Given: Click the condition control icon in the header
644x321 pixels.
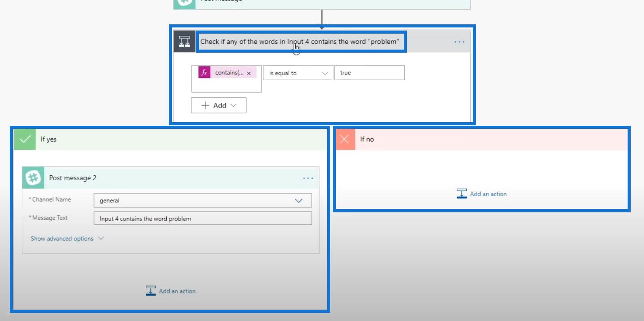Looking at the screenshot, I should click(184, 42).
